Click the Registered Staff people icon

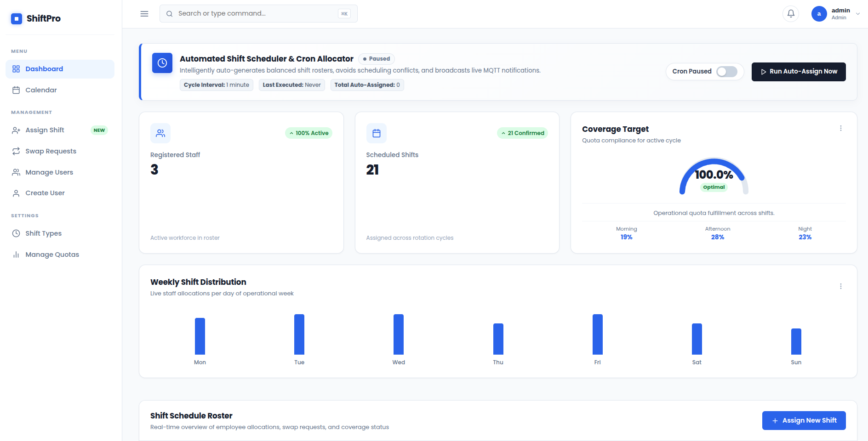click(x=160, y=133)
